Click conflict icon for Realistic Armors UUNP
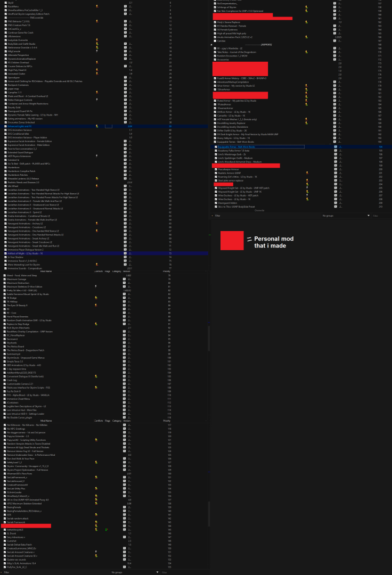The width and height of the screenshot is (392, 575). 307,173
